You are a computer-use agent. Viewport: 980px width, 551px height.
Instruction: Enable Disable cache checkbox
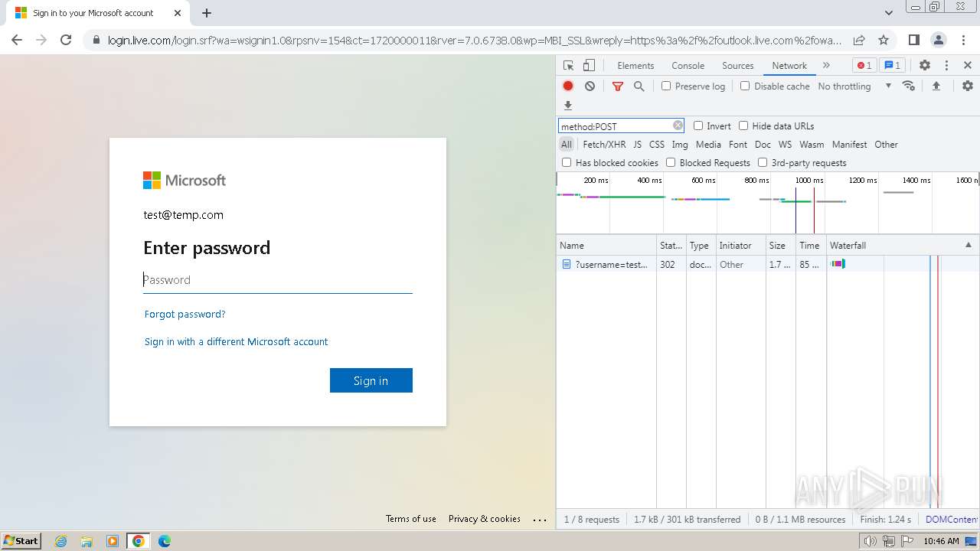[745, 86]
